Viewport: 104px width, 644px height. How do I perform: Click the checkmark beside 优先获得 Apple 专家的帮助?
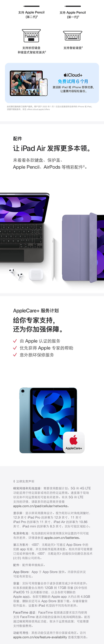(x=15, y=348)
